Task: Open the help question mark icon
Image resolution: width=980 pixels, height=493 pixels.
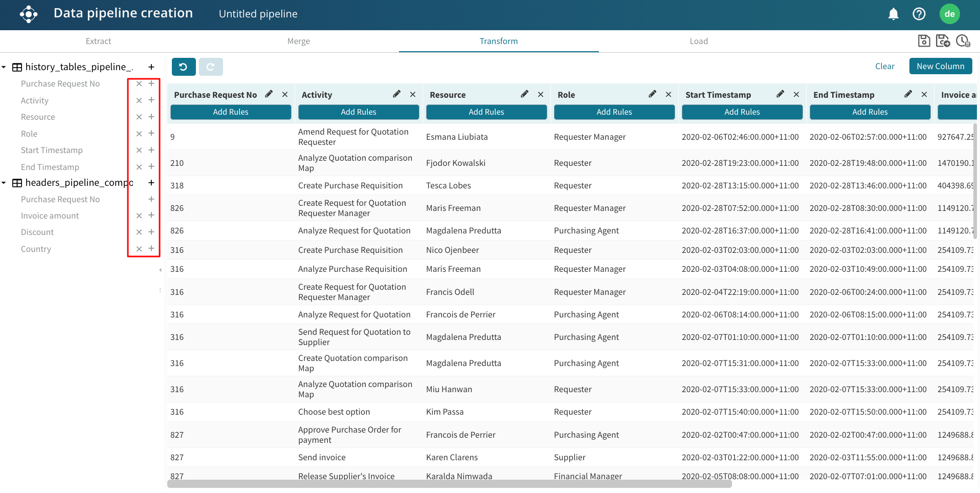Action: (x=919, y=14)
